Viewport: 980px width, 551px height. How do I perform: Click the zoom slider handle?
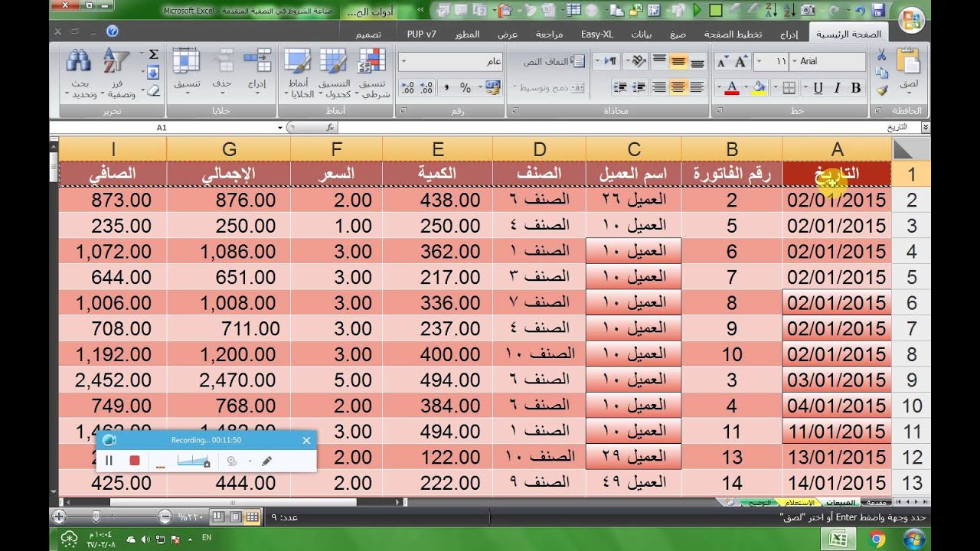96,517
